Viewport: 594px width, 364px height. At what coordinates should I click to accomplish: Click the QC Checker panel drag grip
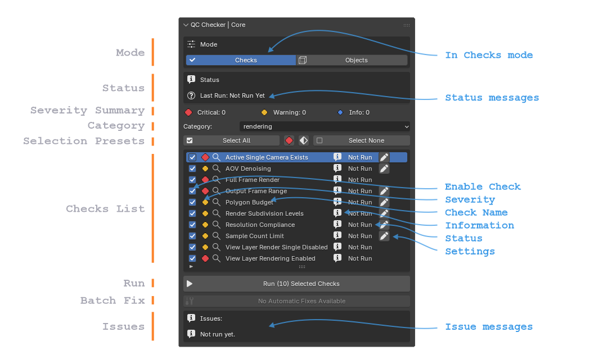click(x=407, y=25)
